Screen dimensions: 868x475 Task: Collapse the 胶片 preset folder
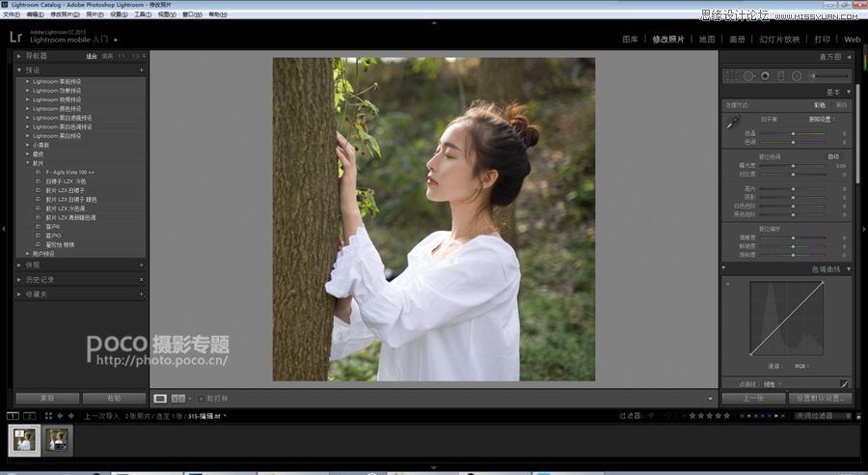point(28,163)
